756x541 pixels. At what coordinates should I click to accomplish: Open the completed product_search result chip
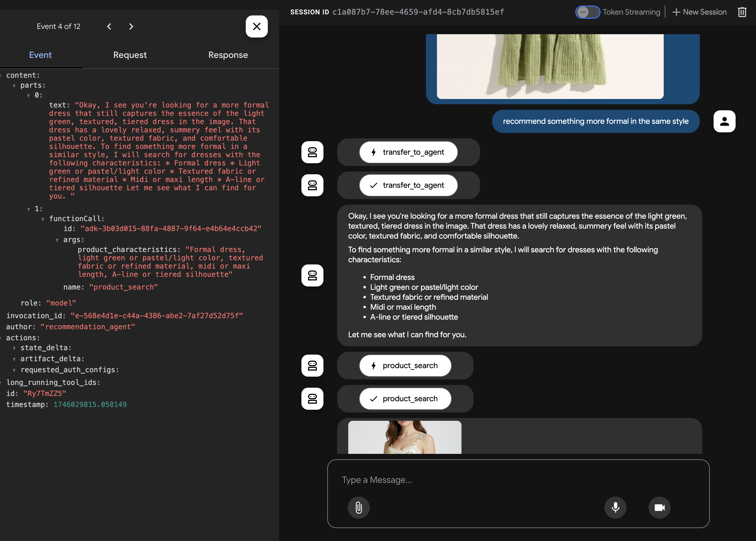click(405, 398)
